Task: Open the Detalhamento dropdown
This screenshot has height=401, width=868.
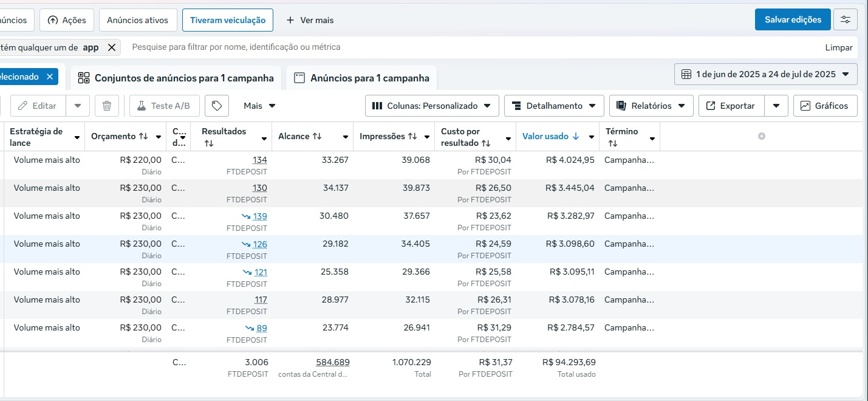Action: pyautogui.click(x=554, y=106)
